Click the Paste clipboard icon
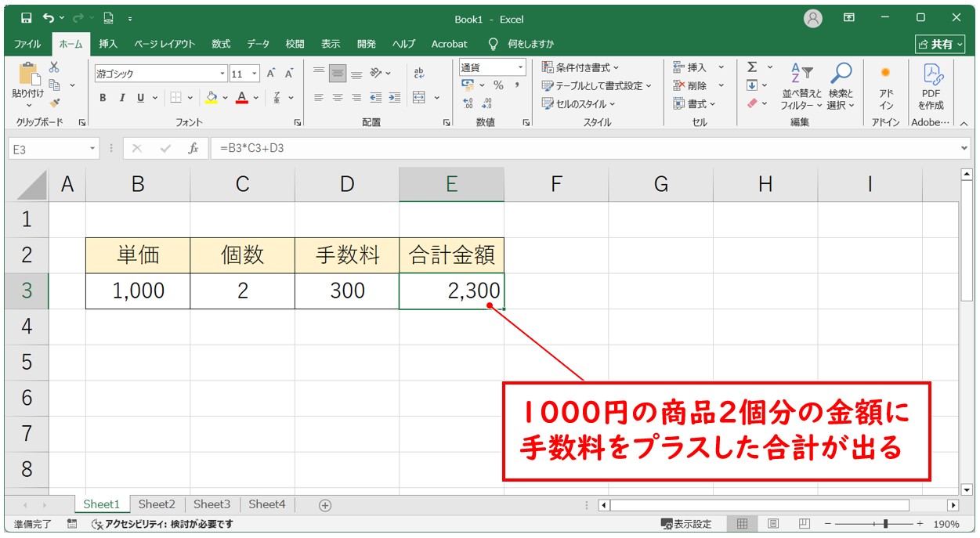The width and height of the screenshot is (980, 538). coord(28,74)
